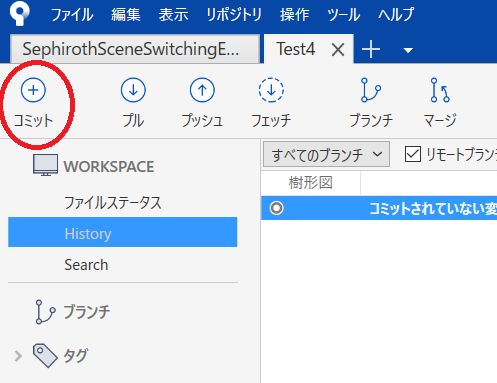Open the 操作 menu

(295, 15)
